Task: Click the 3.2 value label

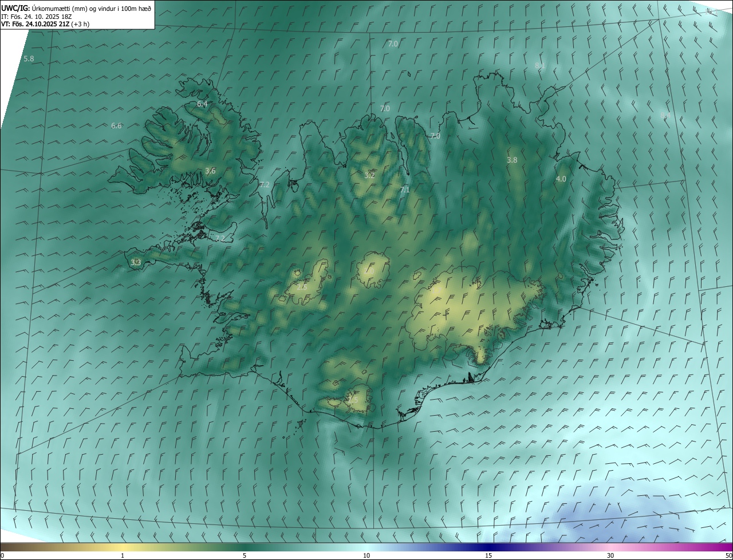Action: [369, 175]
